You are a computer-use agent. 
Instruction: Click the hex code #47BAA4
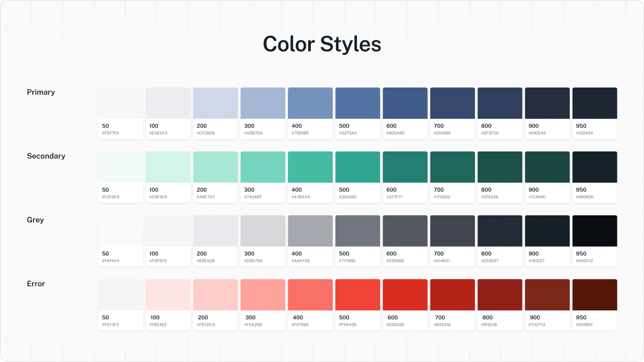point(301,197)
